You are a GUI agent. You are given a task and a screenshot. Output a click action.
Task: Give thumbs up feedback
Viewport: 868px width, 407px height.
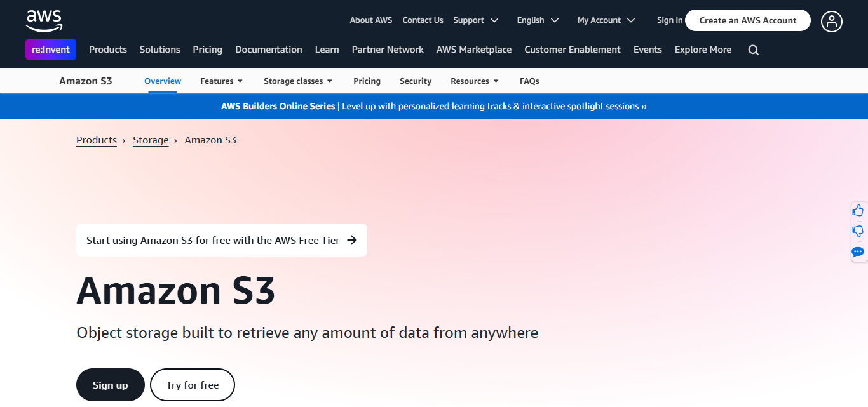click(x=858, y=211)
